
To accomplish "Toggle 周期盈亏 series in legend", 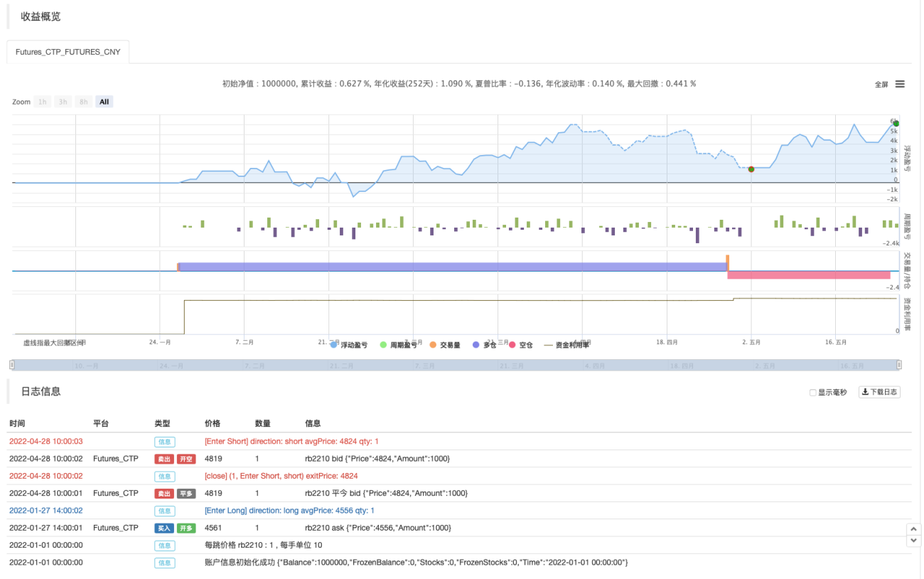I will [402, 345].
